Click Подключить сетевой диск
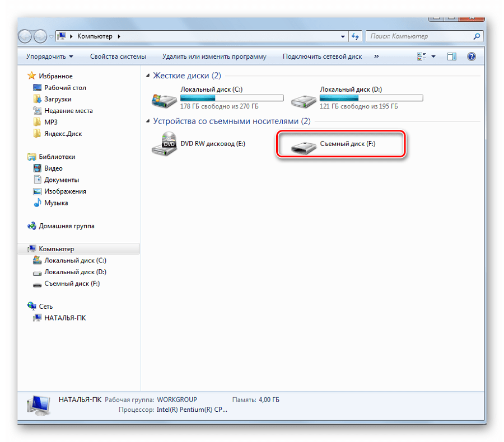The image size is (504, 442). (x=322, y=57)
